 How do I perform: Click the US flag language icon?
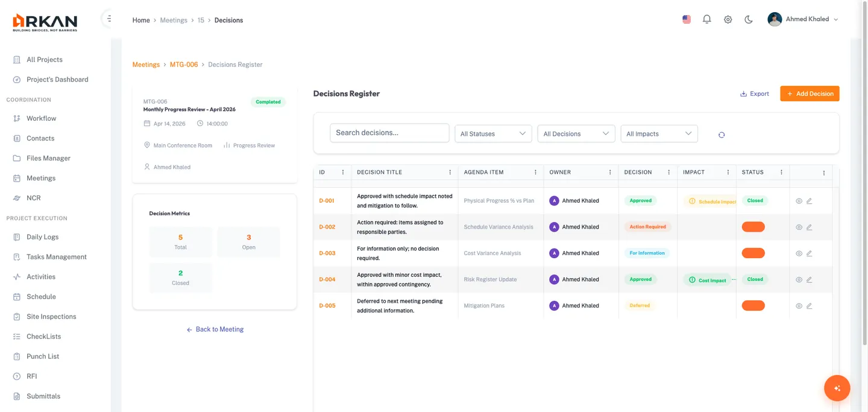687,19
